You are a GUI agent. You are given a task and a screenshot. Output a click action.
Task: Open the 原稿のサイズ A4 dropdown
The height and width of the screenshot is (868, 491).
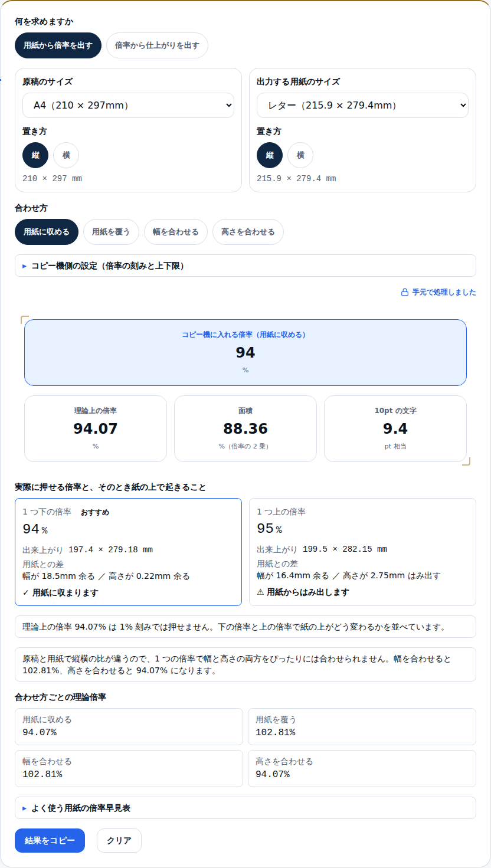click(128, 106)
